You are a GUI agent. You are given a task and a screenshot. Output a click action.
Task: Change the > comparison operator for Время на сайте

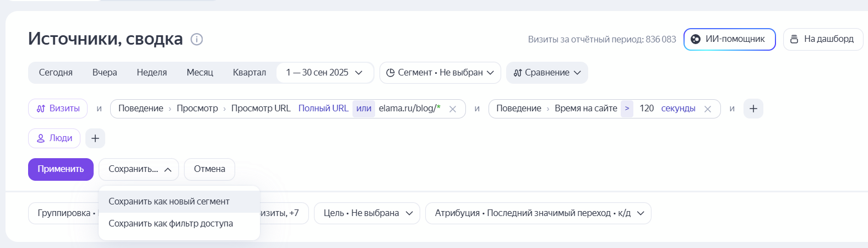(627, 109)
